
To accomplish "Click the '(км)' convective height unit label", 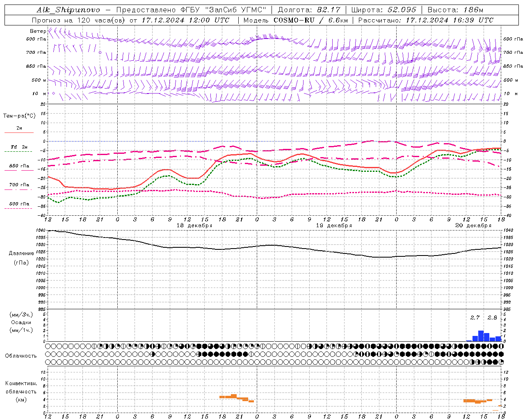I will coord(21,400).
